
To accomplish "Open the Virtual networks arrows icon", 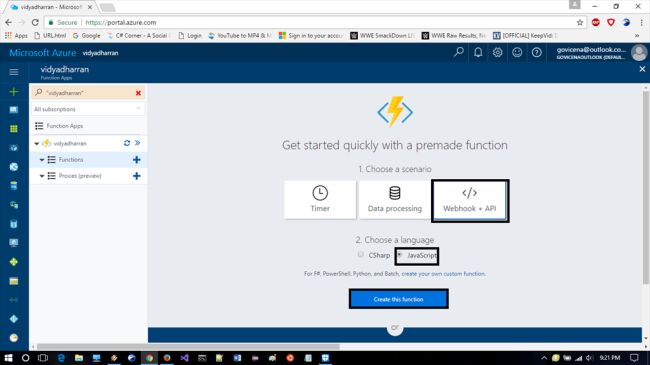I will (14, 300).
